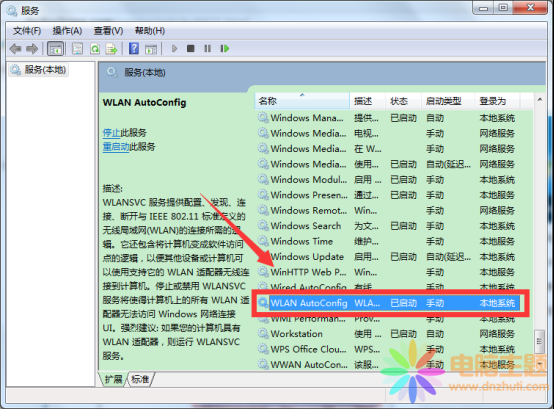Select the Windows Remot... service row

point(388,211)
